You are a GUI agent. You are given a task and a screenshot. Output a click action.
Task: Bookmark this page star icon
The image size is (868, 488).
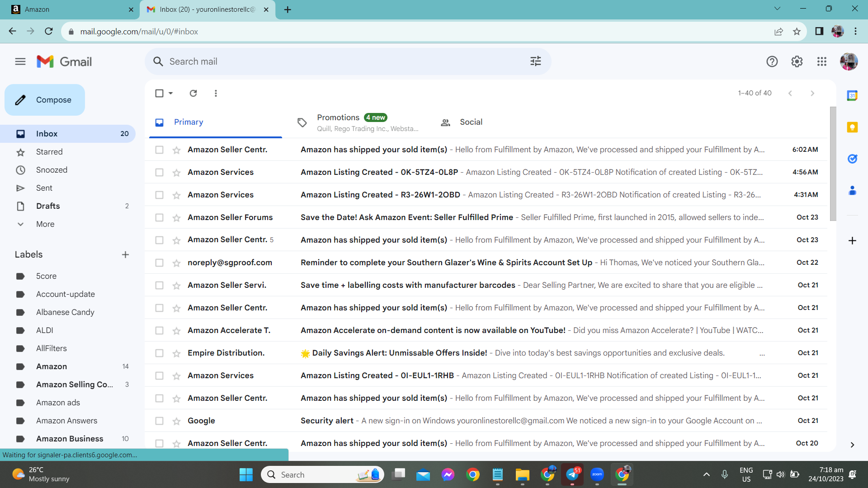point(797,31)
